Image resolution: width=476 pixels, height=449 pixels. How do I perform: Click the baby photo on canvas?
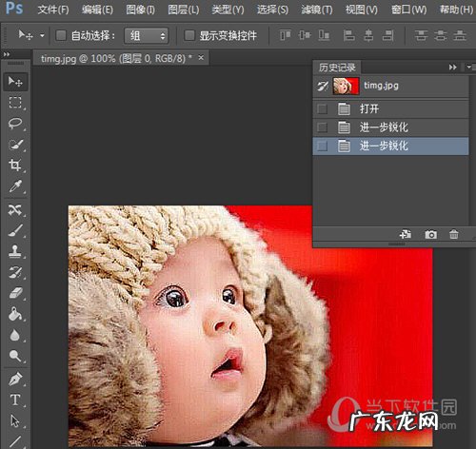tap(250, 325)
